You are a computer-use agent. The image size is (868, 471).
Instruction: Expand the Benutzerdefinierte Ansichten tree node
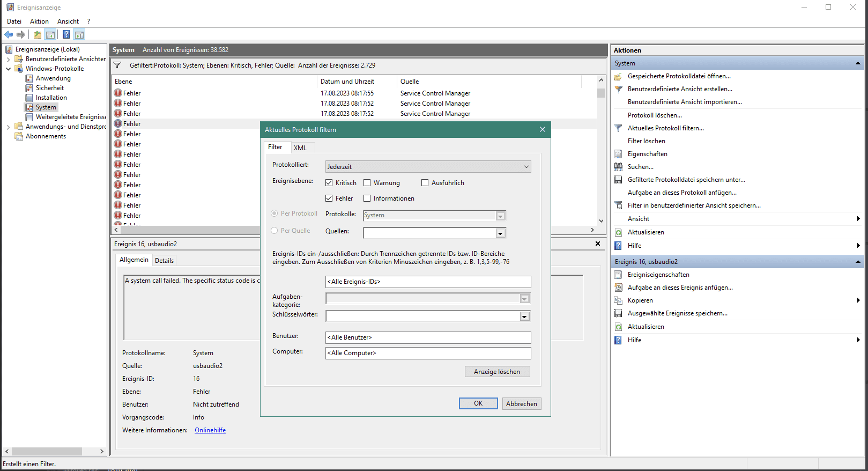tap(9, 59)
